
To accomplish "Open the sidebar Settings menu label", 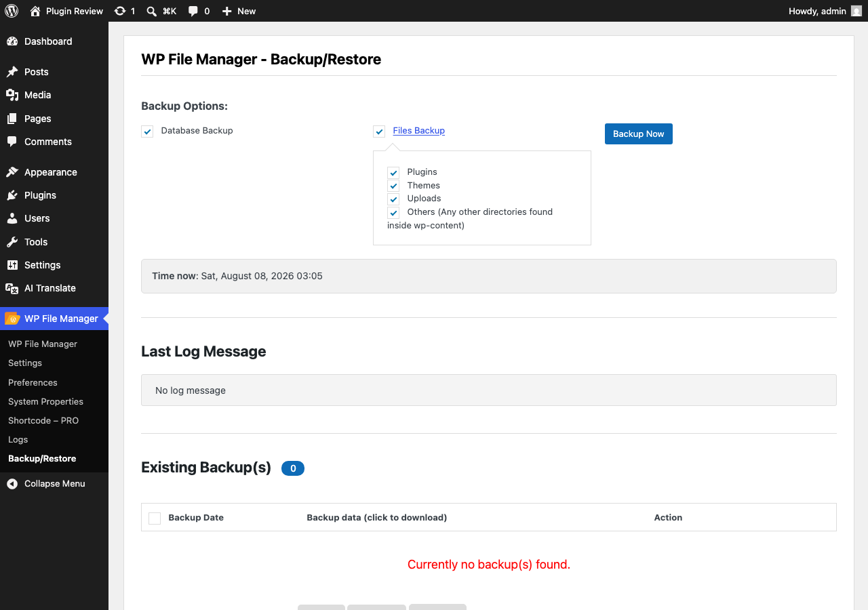I will click(x=43, y=265).
